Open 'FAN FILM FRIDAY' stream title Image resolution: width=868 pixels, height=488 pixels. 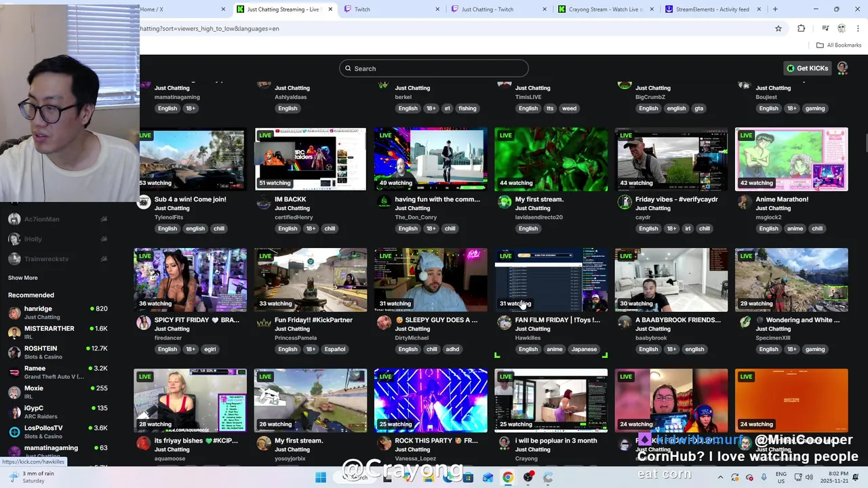click(x=557, y=320)
